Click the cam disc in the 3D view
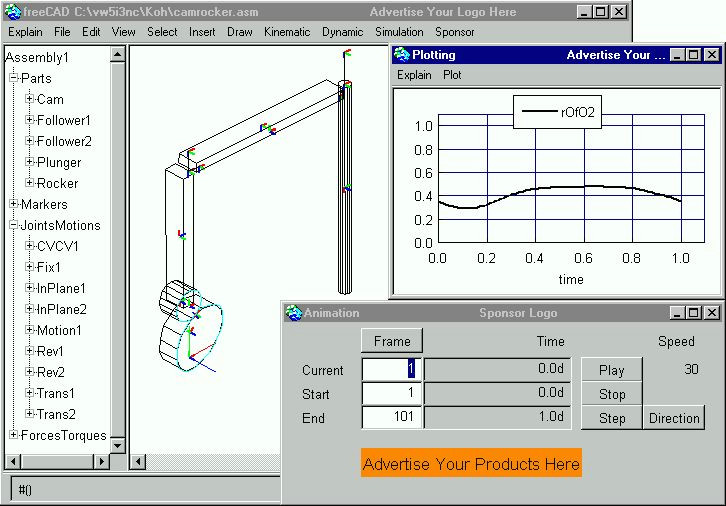This screenshot has height=506, width=726. (x=191, y=336)
